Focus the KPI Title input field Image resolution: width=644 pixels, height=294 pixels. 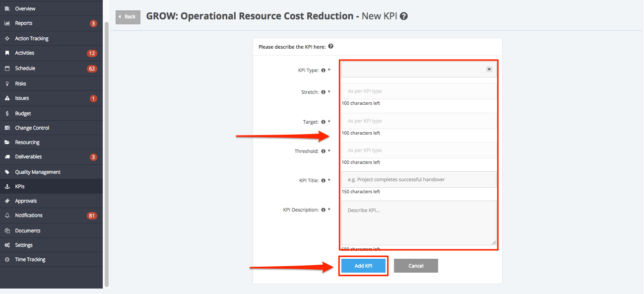click(x=419, y=179)
